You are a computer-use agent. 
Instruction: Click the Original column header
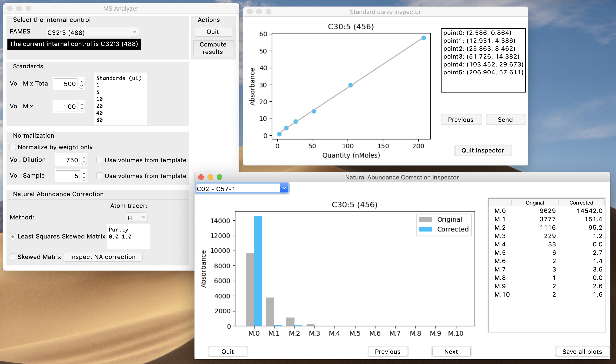coord(535,203)
